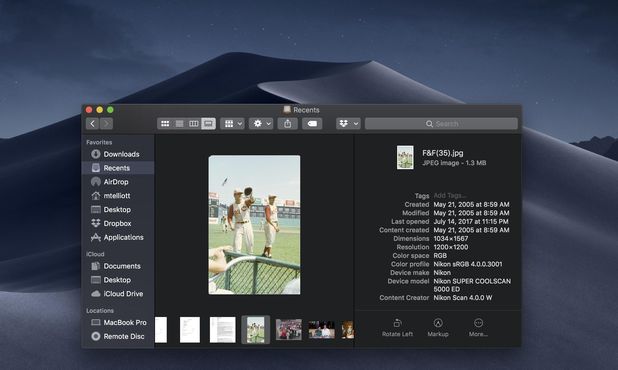
Task: Select the dark group photo thumbnail
Action: pos(322,329)
